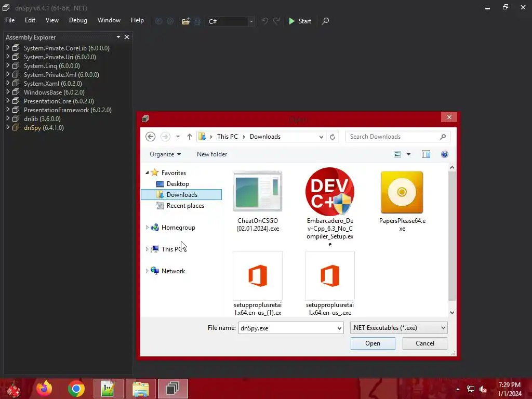Click the Back arrow in Open dialog
The image size is (532, 399).
(x=150, y=137)
